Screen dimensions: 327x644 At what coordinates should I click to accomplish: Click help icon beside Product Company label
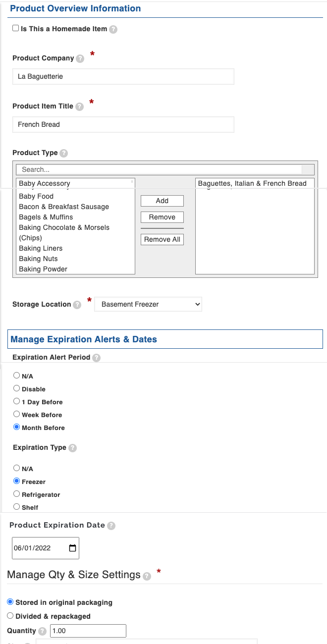[80, 58]
